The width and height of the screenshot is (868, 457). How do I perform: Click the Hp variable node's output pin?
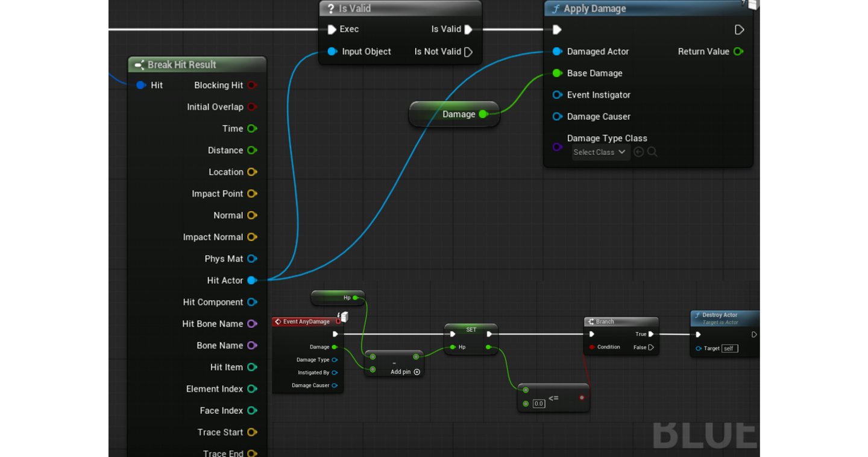tap(355, 298)
